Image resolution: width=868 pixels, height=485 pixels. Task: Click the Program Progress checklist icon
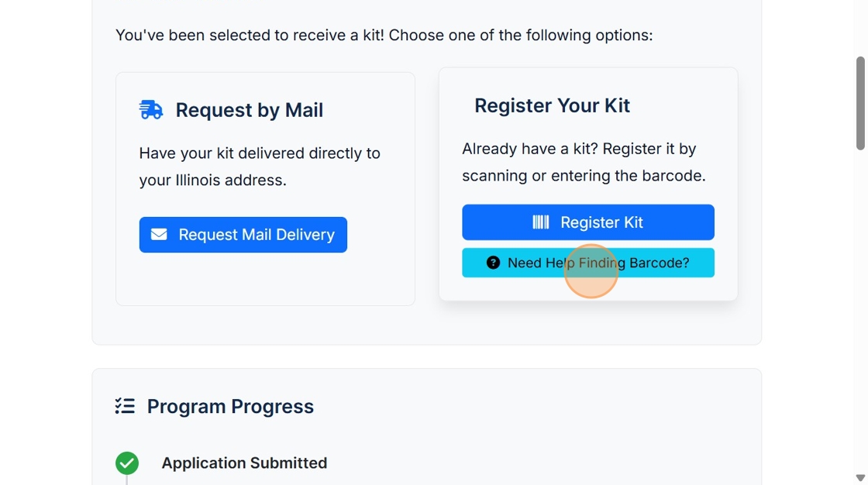[125, 406]
